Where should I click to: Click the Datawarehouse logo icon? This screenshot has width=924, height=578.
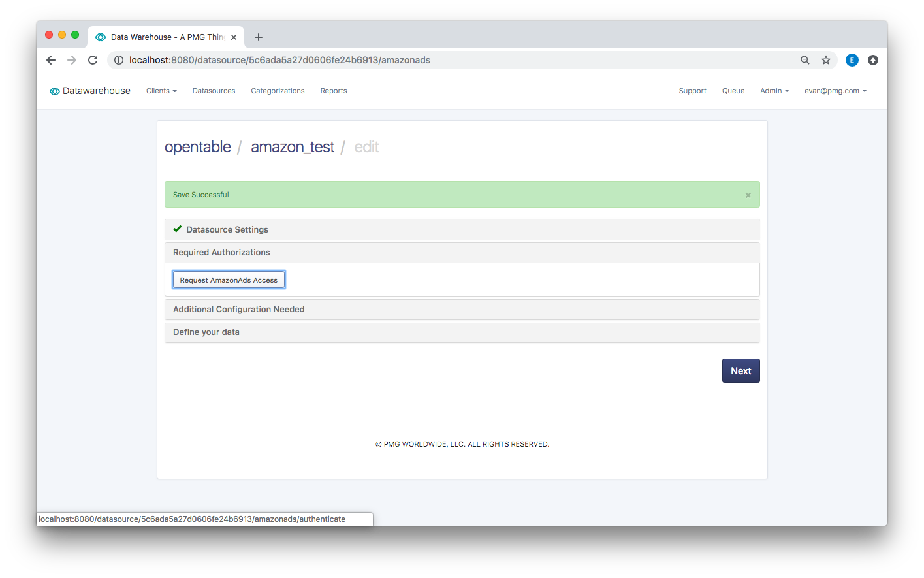(55, 91)
